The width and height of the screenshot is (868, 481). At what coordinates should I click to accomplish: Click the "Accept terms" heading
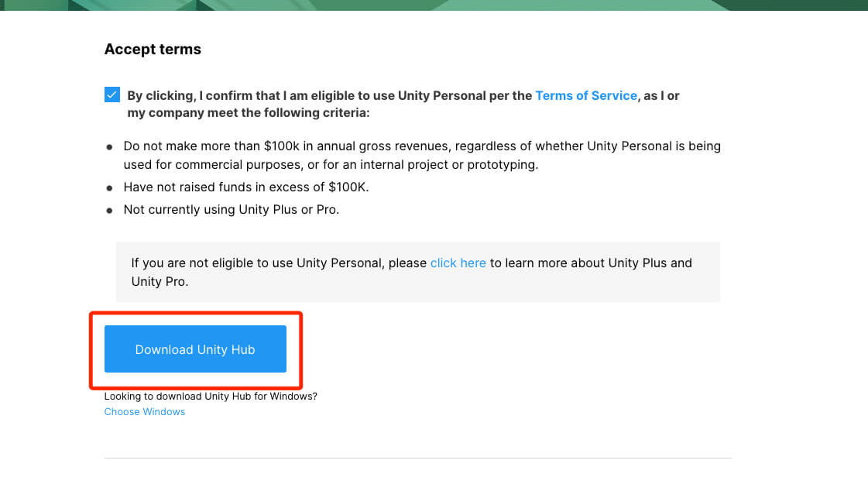point(153,50)
